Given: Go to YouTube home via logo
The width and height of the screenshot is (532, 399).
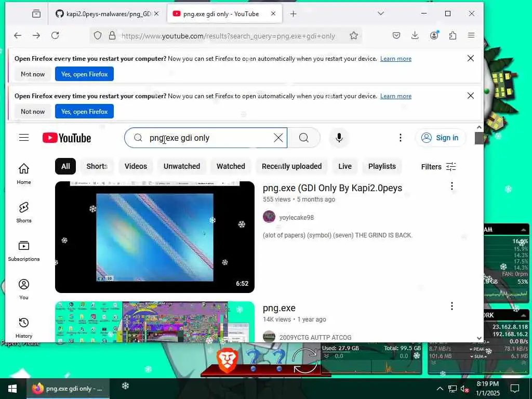Looking at the screenshot, I should coord(67,138).
